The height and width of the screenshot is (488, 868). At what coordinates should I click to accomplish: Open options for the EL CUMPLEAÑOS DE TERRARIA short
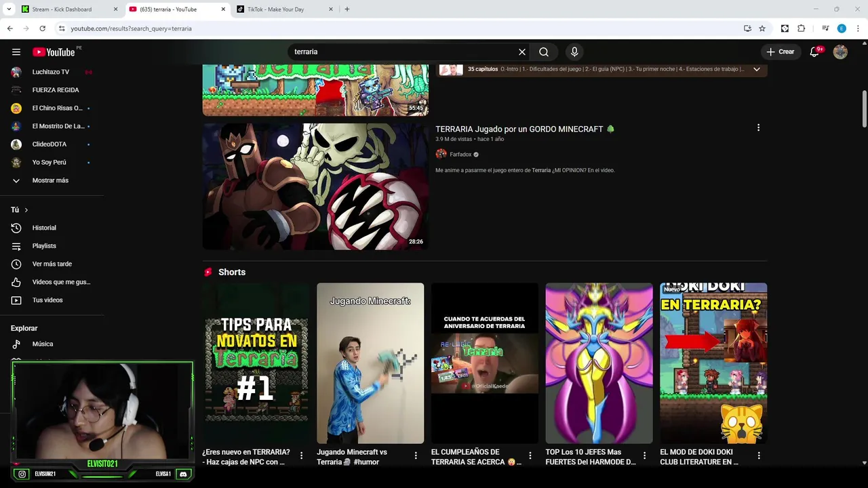[x=530, y=455]
